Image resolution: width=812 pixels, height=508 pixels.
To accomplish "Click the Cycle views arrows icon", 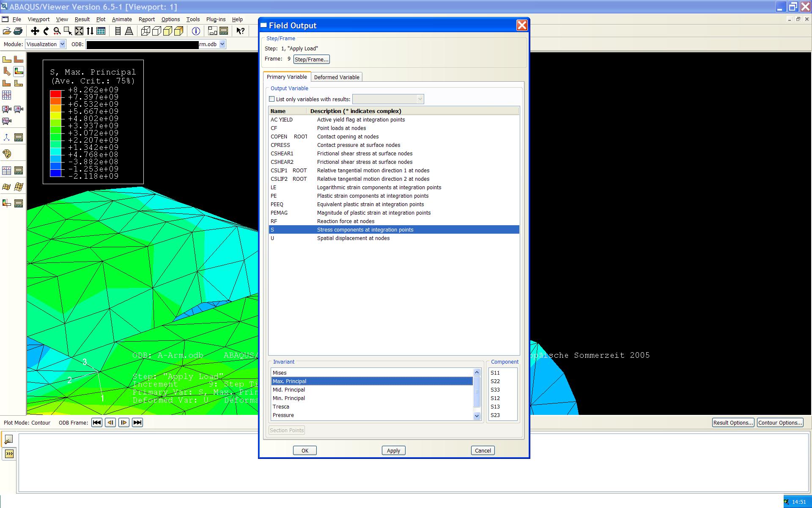I will coord(90,31).
